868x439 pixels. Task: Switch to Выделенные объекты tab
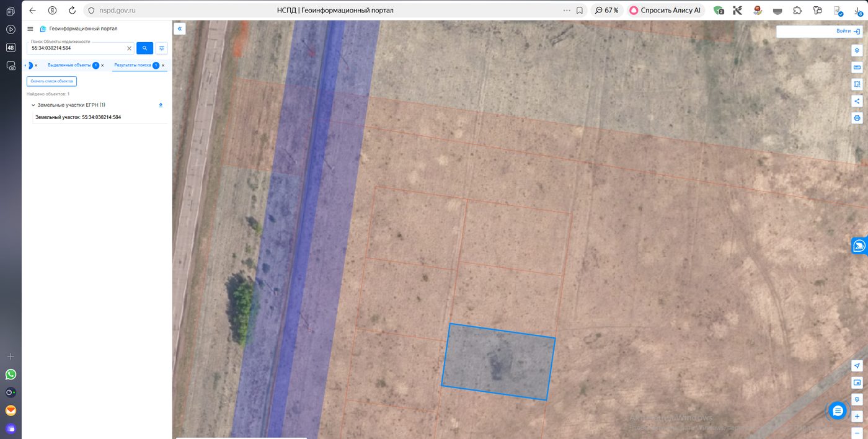pyautogui.click(x=69, y=65)
